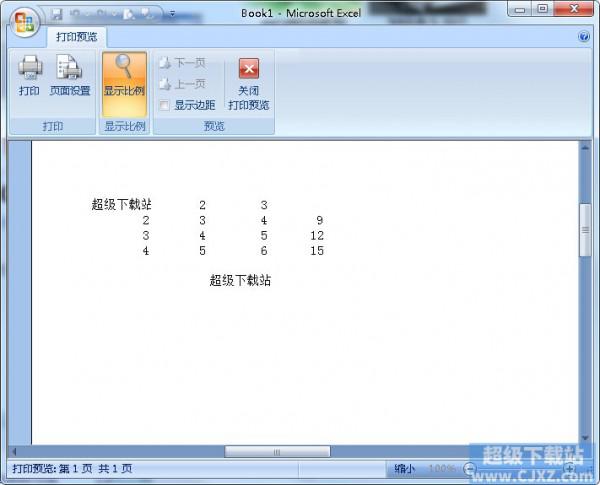Click the Print (打印) icon
The height and width of the screenshot is (485, 600).
(x=29, y=76)
